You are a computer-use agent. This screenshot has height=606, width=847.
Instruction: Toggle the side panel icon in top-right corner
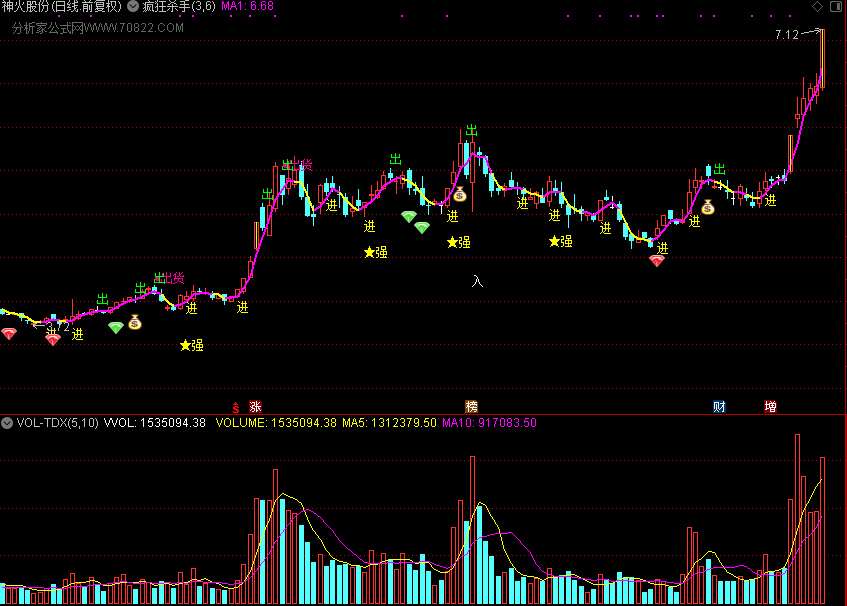tap(835, 6)
